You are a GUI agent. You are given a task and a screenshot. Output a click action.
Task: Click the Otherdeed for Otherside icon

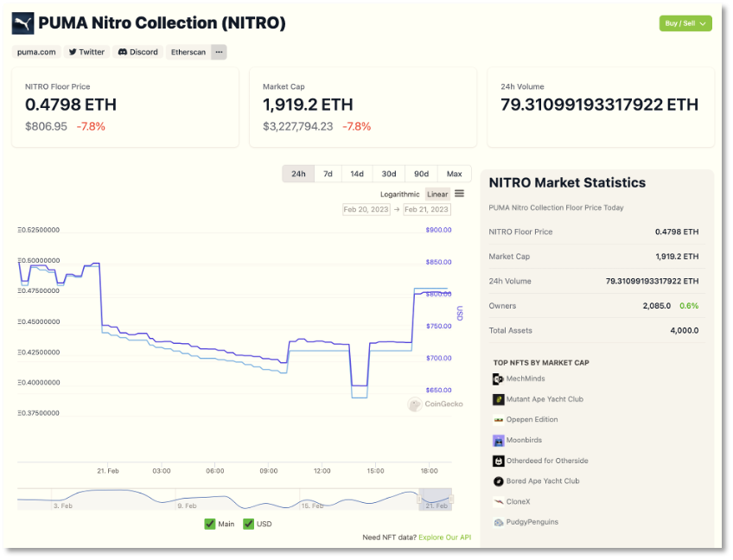[498, 461]
